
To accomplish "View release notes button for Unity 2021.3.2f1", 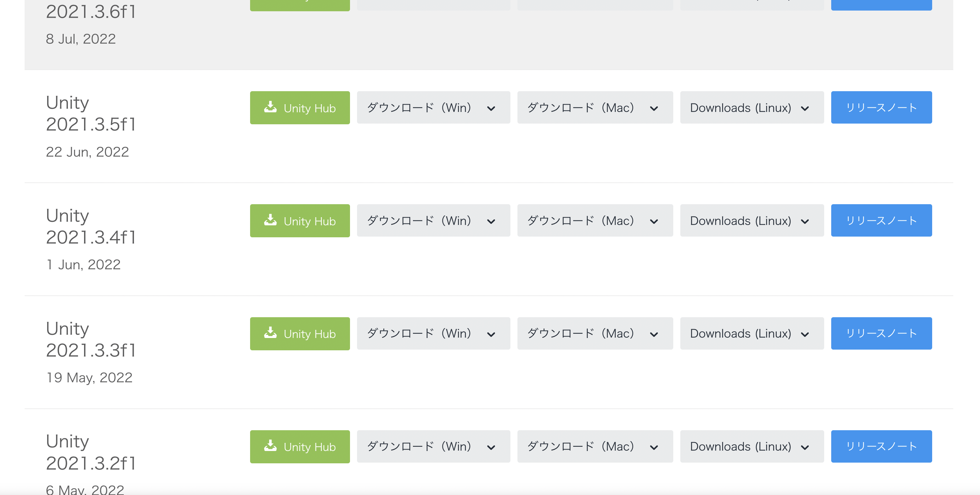I will pos(881,447).
